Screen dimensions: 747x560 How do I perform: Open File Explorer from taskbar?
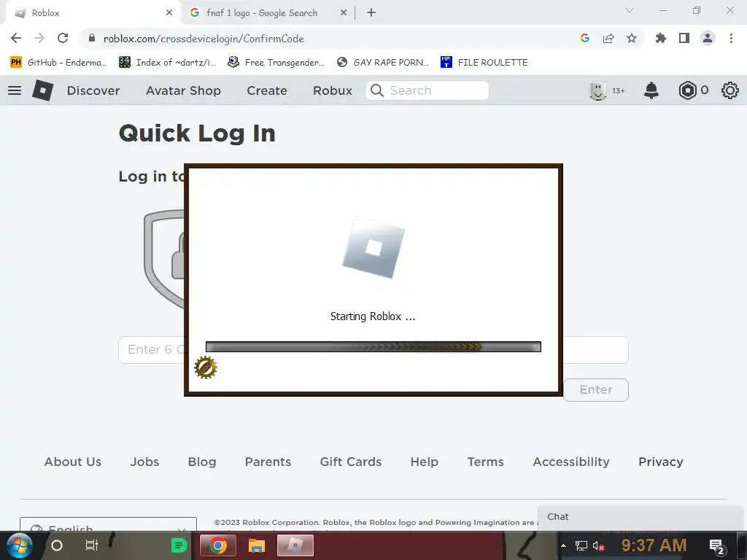(256, 545)
